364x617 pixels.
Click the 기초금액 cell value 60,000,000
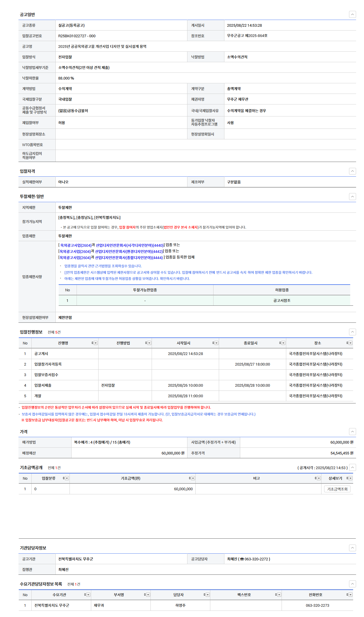click(x=183, y=489)
